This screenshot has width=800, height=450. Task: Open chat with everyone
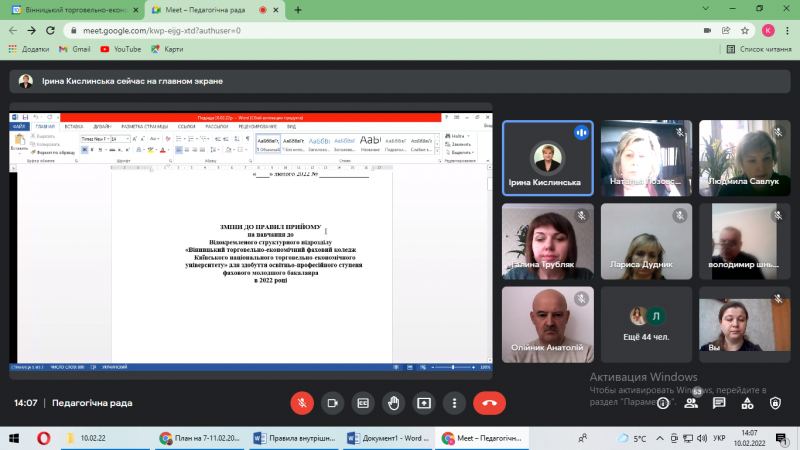[x=719, y=404]
